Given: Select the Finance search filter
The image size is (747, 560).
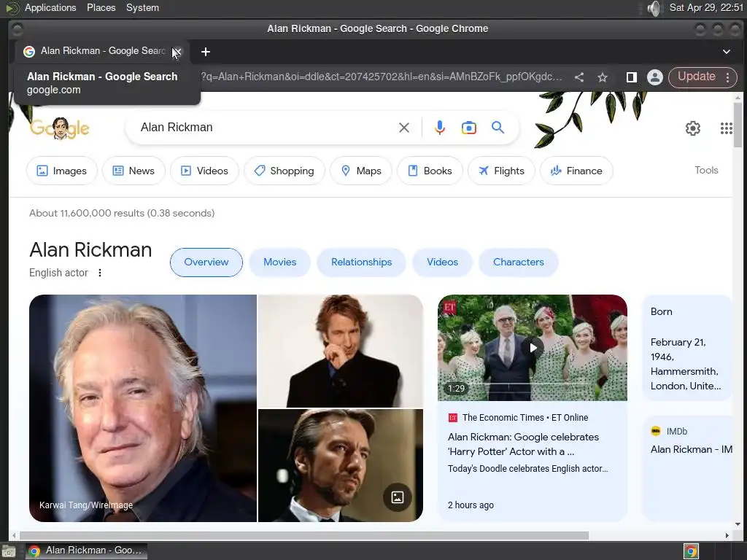Looking at the screenshot, I should point(576,171).
